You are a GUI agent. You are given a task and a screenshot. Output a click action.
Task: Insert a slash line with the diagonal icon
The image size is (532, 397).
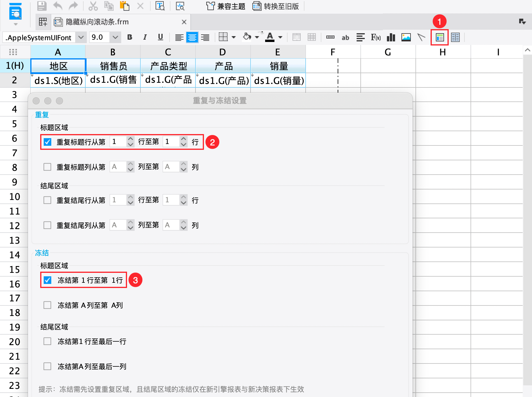tap(421, 37)
